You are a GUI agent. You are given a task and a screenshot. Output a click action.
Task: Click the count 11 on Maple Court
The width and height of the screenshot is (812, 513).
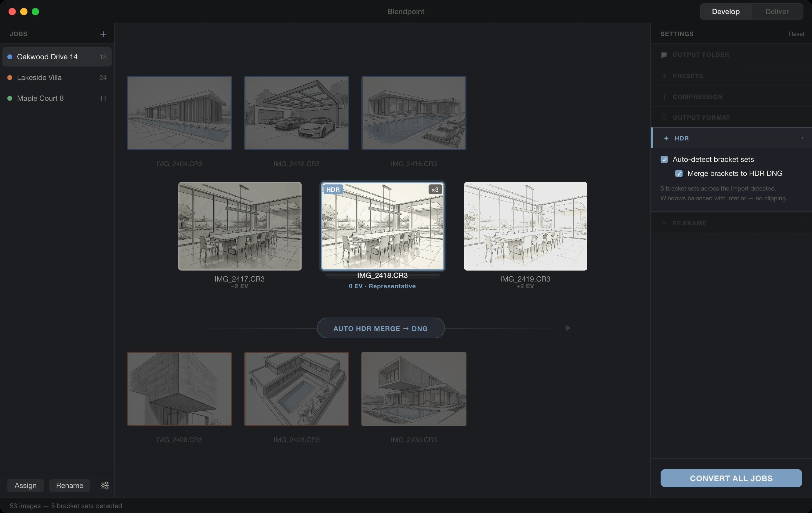click(x=103, y=99)
